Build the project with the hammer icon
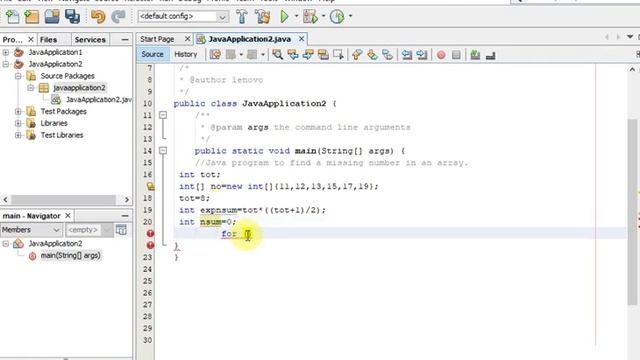 click(x=242, y=16)
